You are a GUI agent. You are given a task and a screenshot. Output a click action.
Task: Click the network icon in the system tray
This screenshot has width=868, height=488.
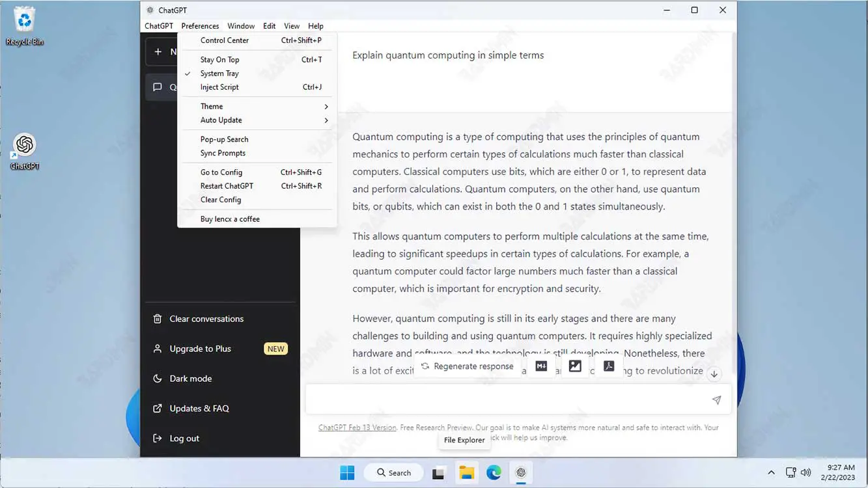[791, 473]
